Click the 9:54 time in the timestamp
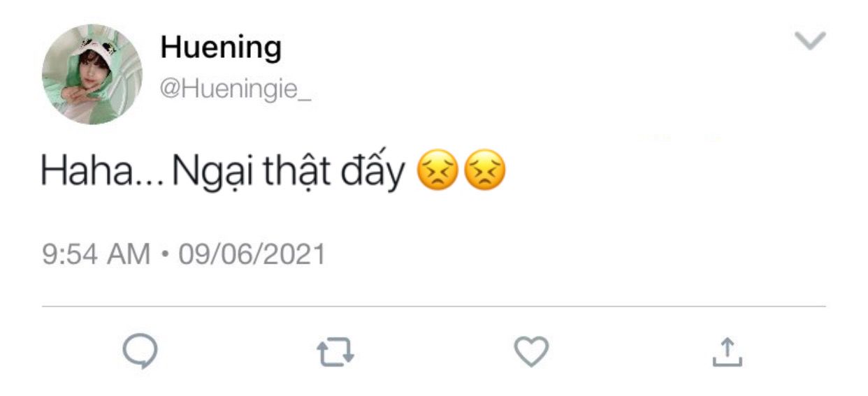This screenshot has height=396, width=868. (x=70, y=254)
